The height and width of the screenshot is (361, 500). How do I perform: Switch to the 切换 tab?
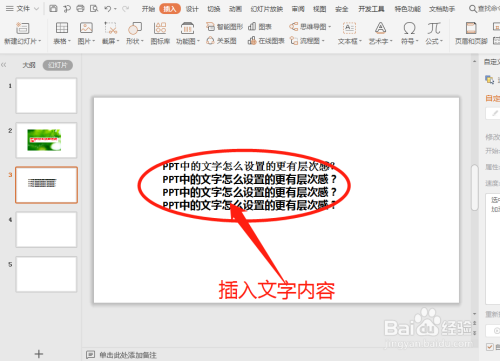214,9
